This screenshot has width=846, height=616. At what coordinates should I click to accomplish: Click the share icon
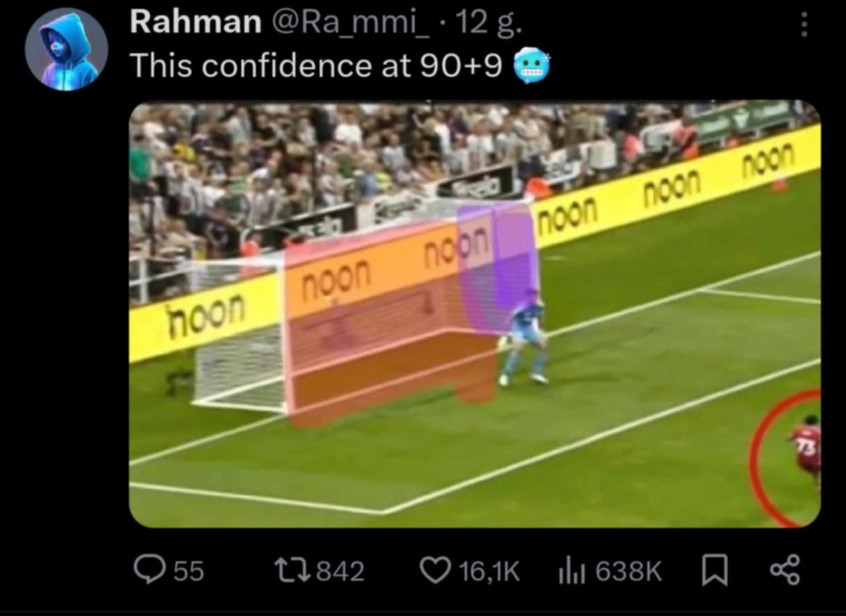pos(785,570)
